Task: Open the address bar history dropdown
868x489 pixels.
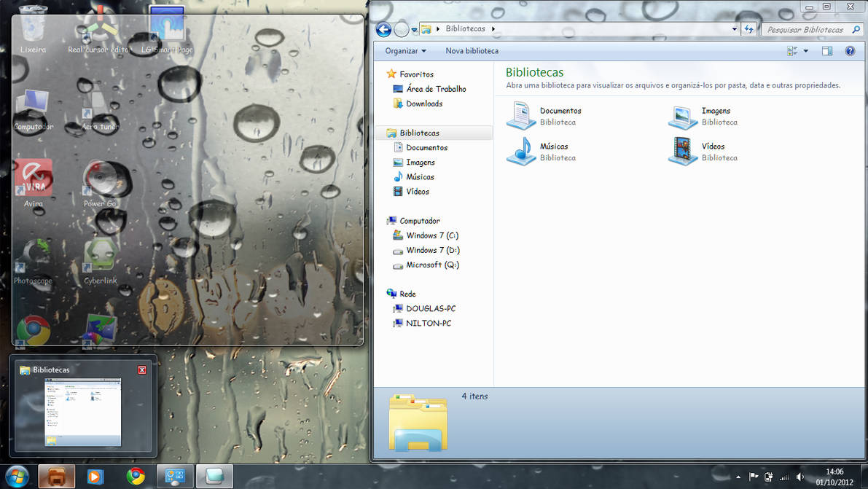Action: click(x=733, y=28)
